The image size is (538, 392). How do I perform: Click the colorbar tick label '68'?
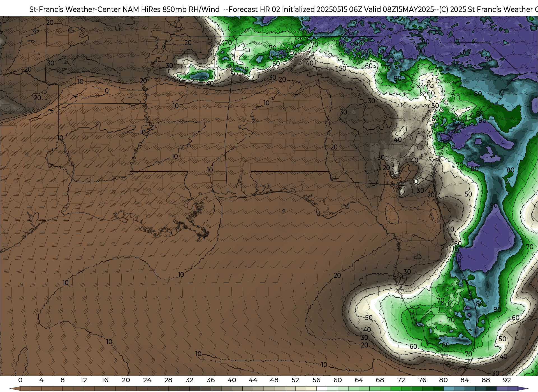(x=380, y=380)
